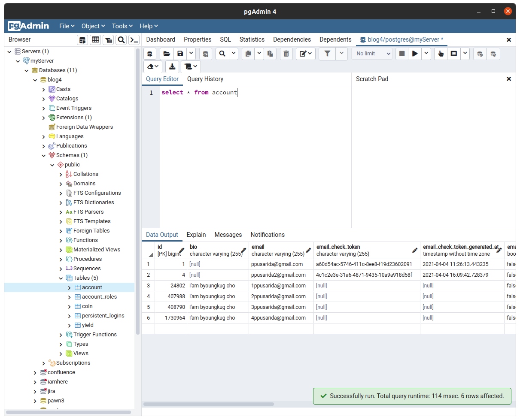This screenshot has height=420, width=520.
Task: Open the copy options dropdown arrow
Action: (259, 54)
